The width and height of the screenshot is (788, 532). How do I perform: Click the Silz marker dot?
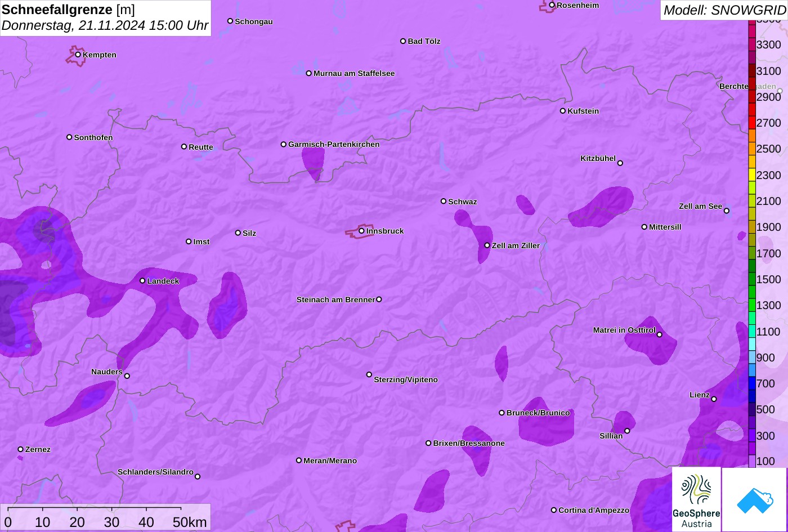(x=238, y=233)
